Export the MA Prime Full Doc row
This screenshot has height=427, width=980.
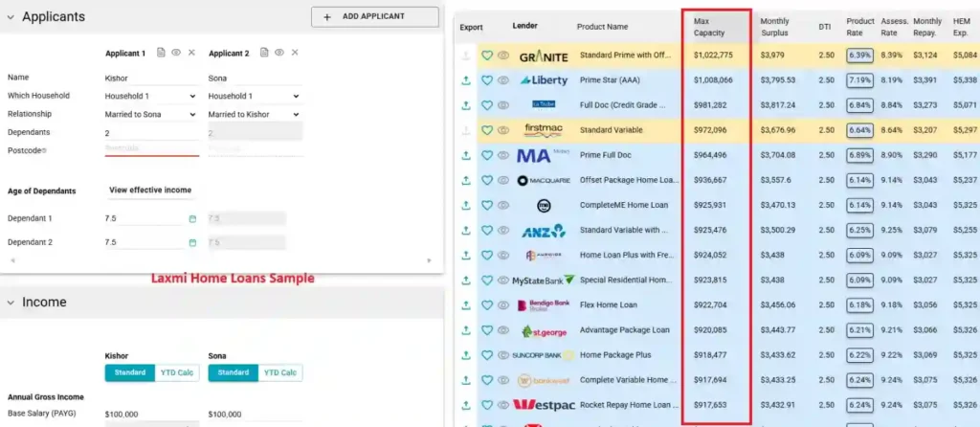[466, 155]
